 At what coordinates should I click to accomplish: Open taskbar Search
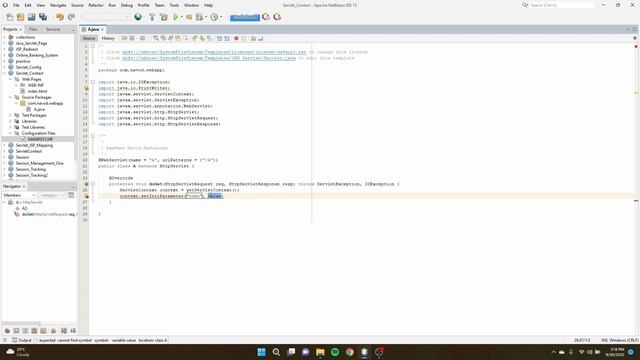point(276,352)
